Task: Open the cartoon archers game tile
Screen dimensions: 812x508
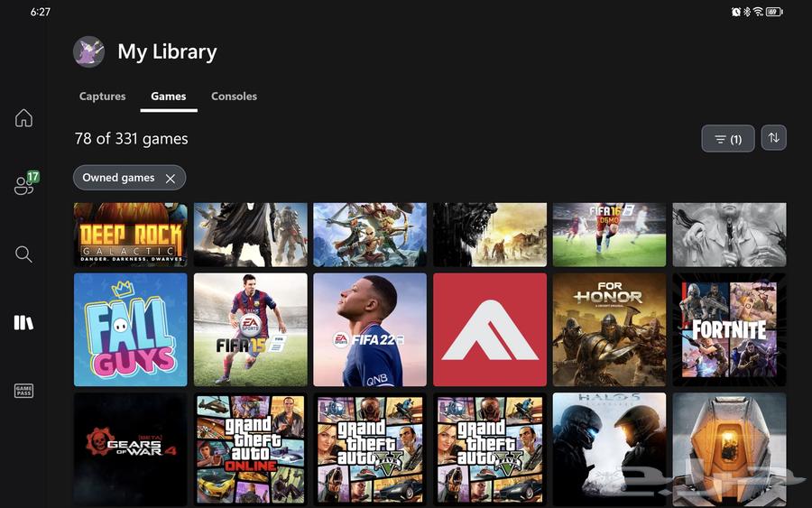Action: [370, 235]
